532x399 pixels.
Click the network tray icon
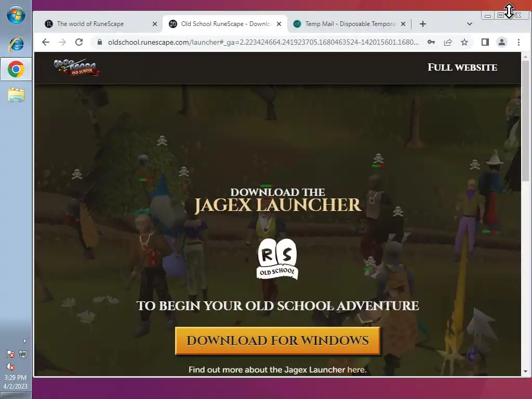[x=23, y=354]
